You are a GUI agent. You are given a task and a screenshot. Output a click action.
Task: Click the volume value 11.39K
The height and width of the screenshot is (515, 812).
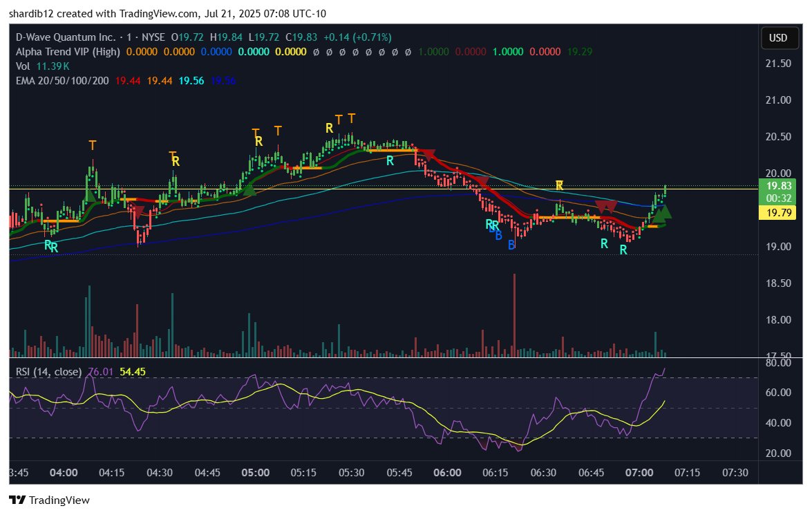53,66
